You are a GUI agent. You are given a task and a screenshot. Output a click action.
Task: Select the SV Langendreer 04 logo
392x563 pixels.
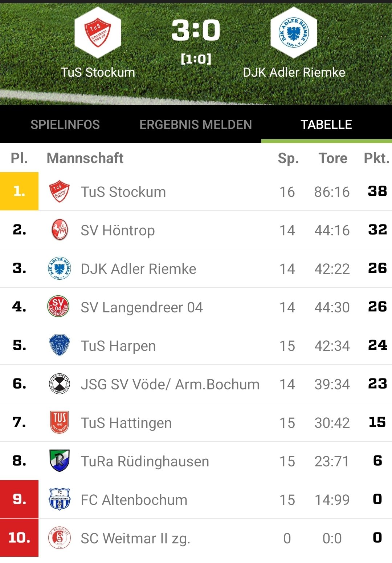pyautogui.click(x=58, y=307)
